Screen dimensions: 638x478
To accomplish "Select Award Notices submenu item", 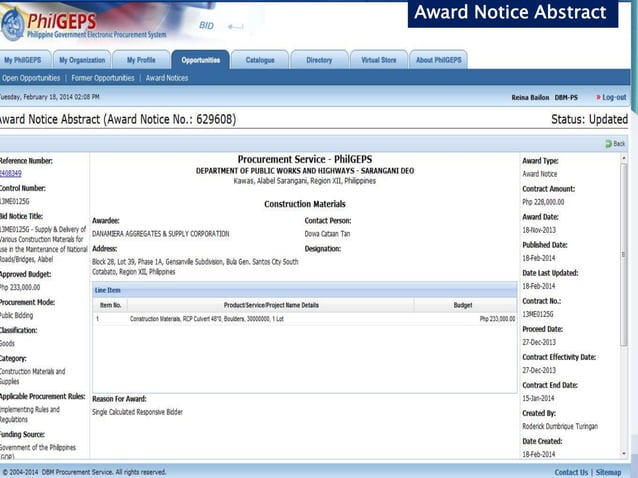I will pos(167,77).
